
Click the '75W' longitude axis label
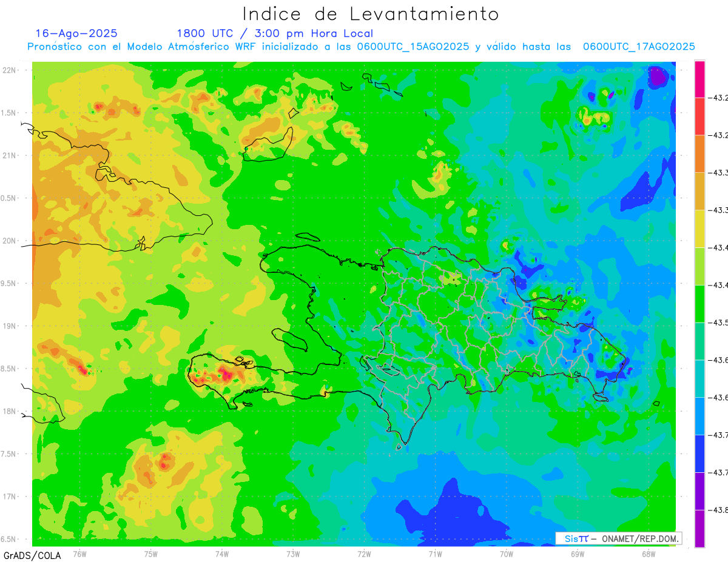[151, 554]
